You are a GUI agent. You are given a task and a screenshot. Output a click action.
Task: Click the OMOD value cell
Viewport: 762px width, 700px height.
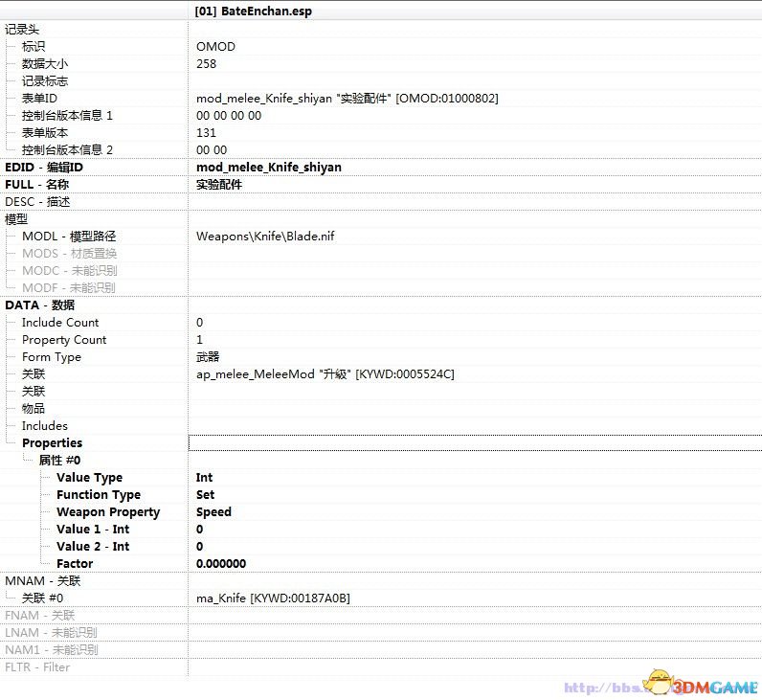(x=215, y=47)
